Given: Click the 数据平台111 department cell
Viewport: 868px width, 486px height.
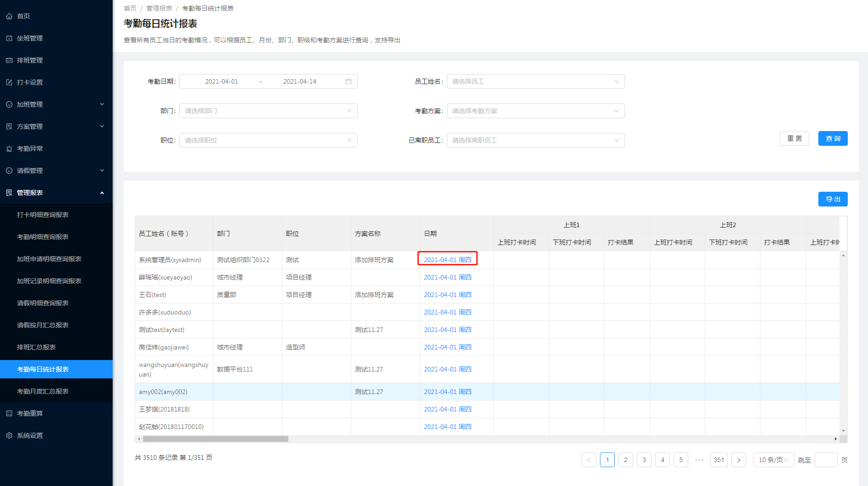Looking at the screenshot, I should pos(247,369).
